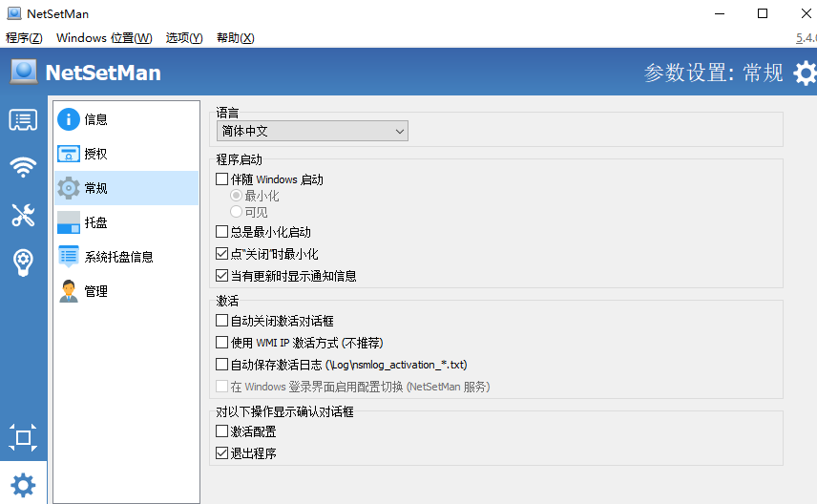817x504 pixels.
Task: Open the Windows 位置(W) menu
Action: pos(104,38)
